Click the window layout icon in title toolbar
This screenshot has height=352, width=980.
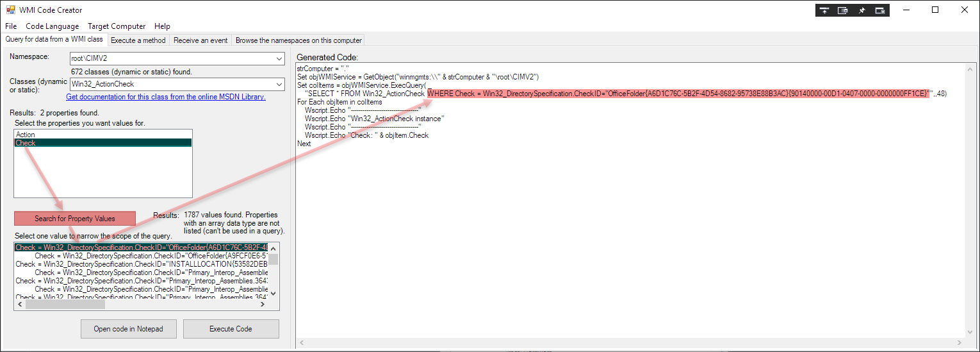tap(844, 10)
